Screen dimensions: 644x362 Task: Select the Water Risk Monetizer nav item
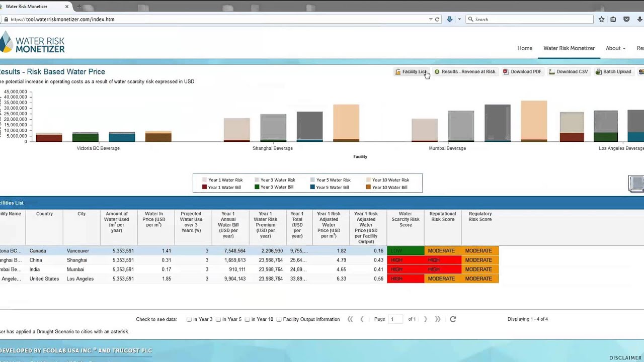point(569,48)
